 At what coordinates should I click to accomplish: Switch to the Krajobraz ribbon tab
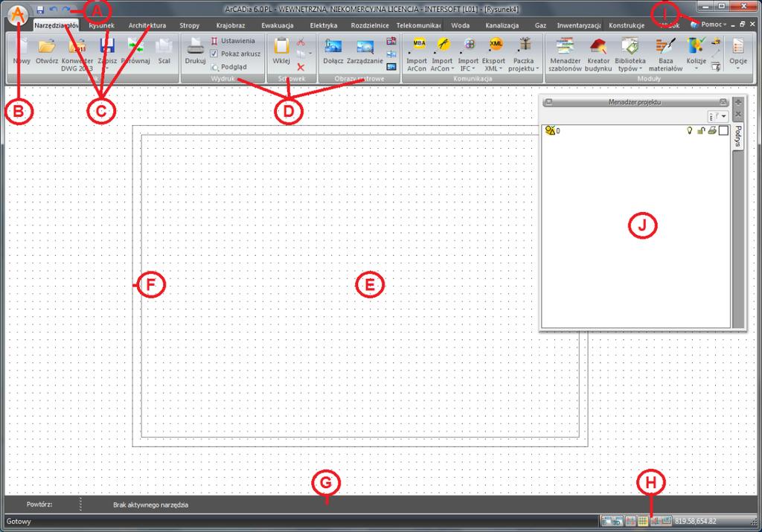231,25
